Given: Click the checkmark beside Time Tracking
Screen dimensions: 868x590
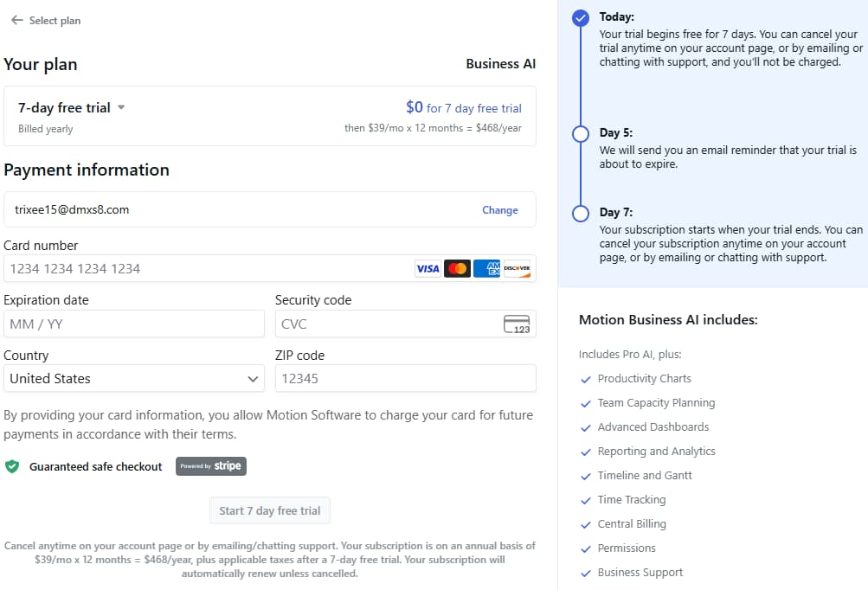Looking at the screenshot, I should click(586, 501).
